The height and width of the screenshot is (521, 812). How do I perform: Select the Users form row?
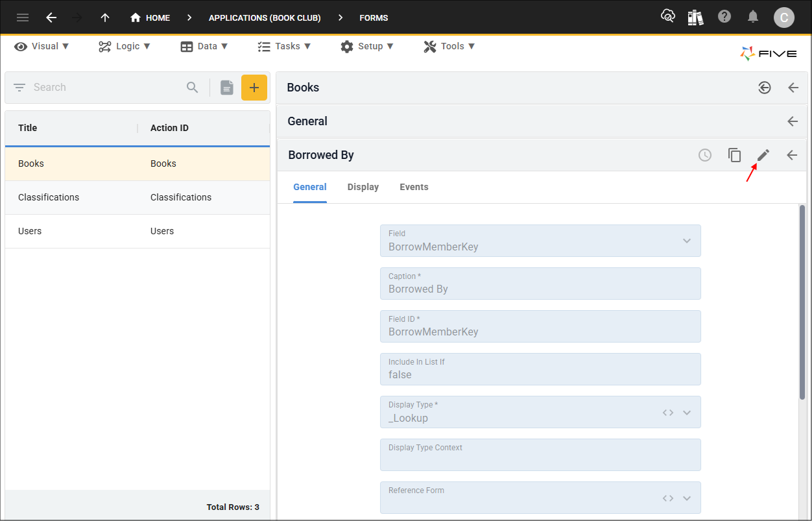click(x=137, y=231)
